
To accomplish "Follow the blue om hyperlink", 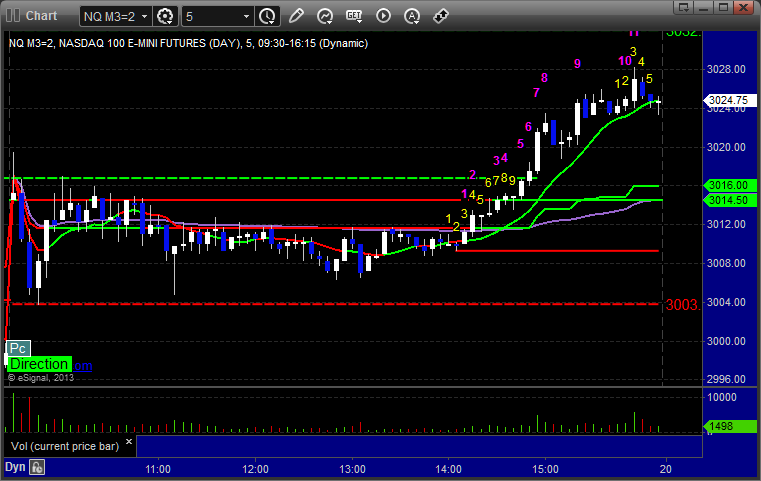I will point(83,365).
